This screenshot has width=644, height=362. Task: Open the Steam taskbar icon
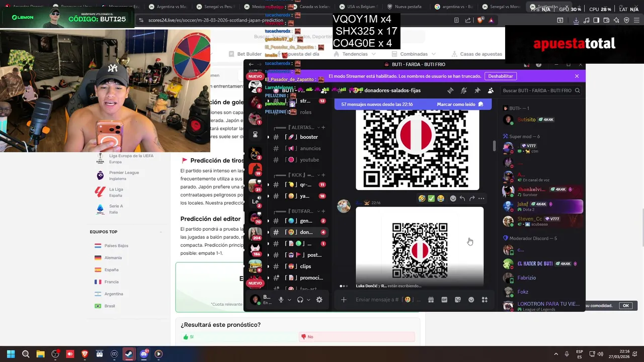pos(129,354)
